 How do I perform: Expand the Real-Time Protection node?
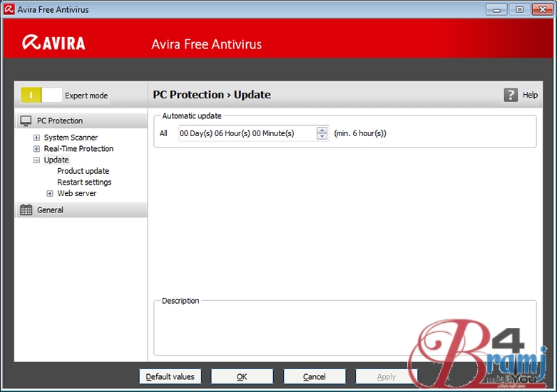(x=36, y=149)
